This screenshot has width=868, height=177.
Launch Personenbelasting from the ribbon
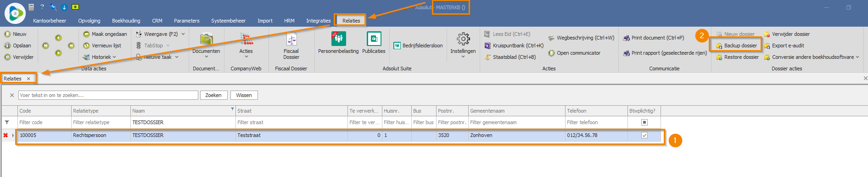pyautogui.click(x=338, y=39)
